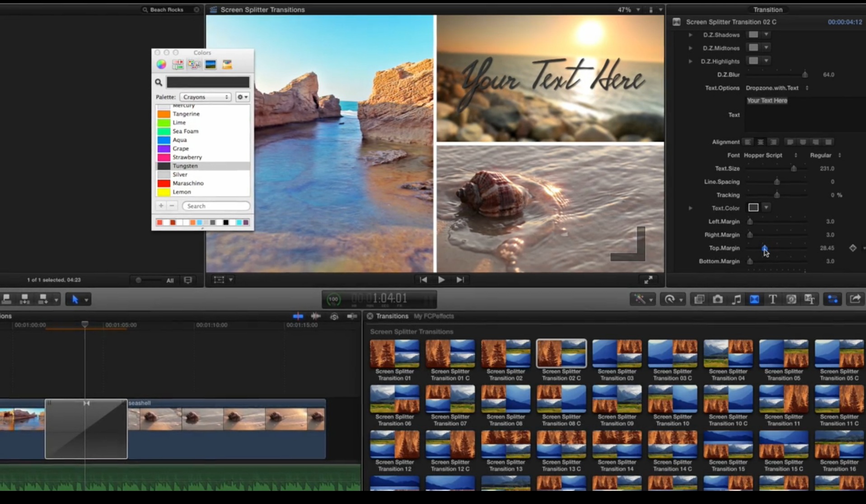Image resolution: width=866 pixels, height=504 pixels.
Task: Select the Strawberry color swatch
Action: [x=187, y=157]
